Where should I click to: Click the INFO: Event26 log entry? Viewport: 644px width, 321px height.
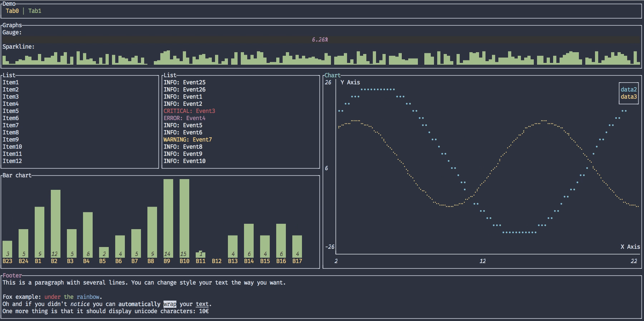(x=185, y=90)
